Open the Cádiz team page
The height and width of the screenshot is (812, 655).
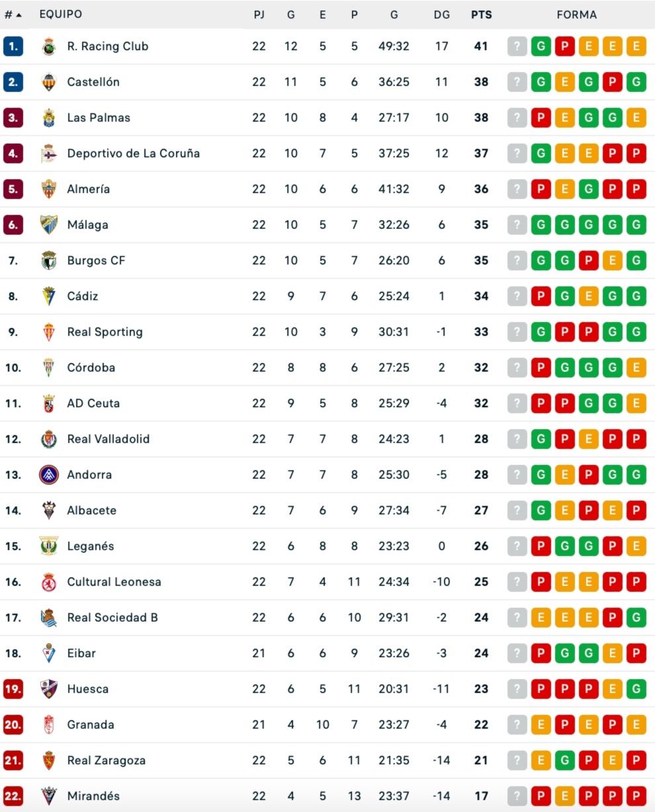click(82, 296)
